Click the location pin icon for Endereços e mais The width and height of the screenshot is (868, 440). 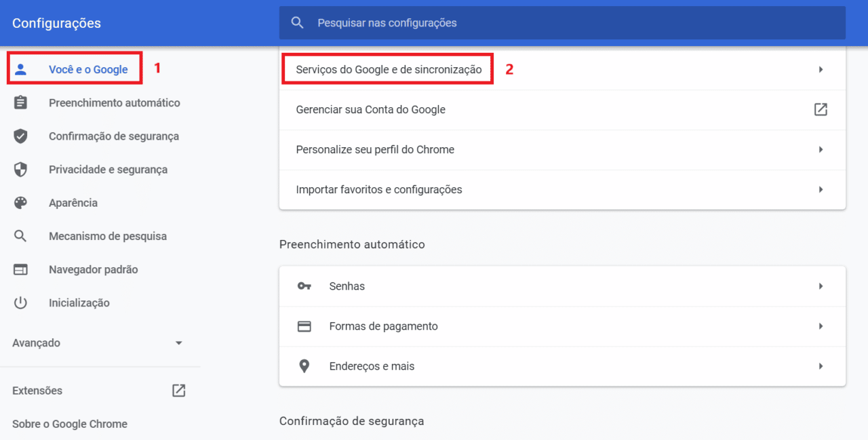pyautogui.click(x=304, y=366)
